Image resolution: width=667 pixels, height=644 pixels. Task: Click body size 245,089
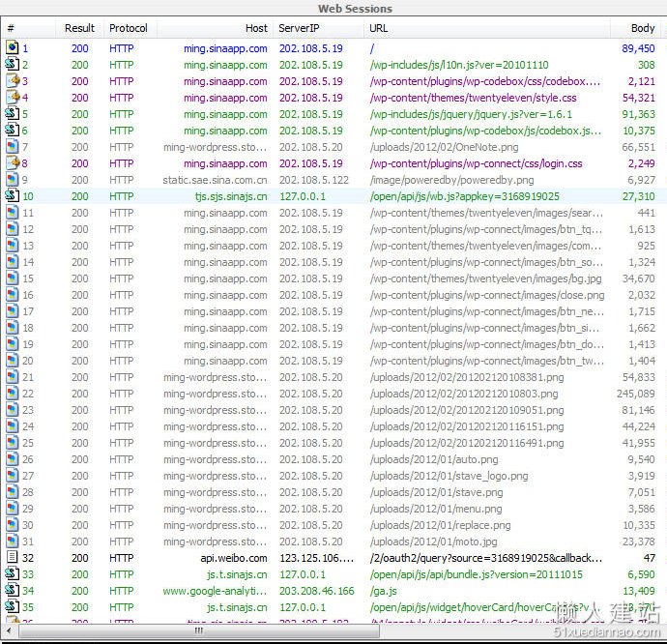635,394
